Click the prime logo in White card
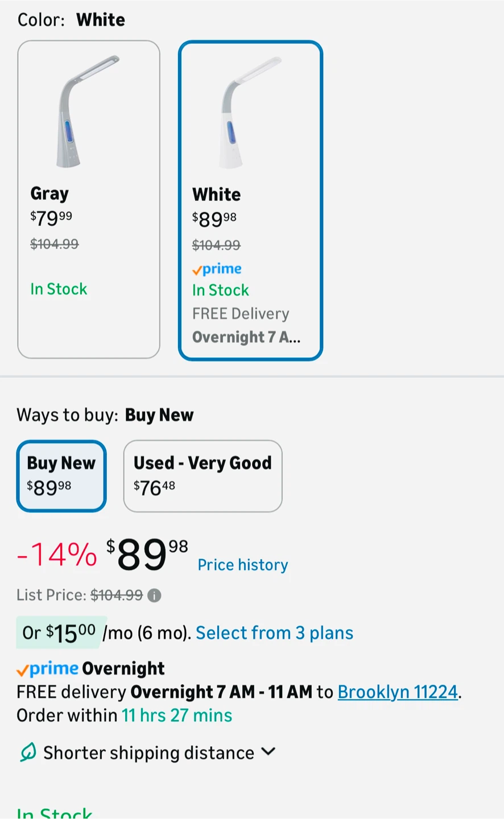The image size is (504, 819). (x=217, y=269)
